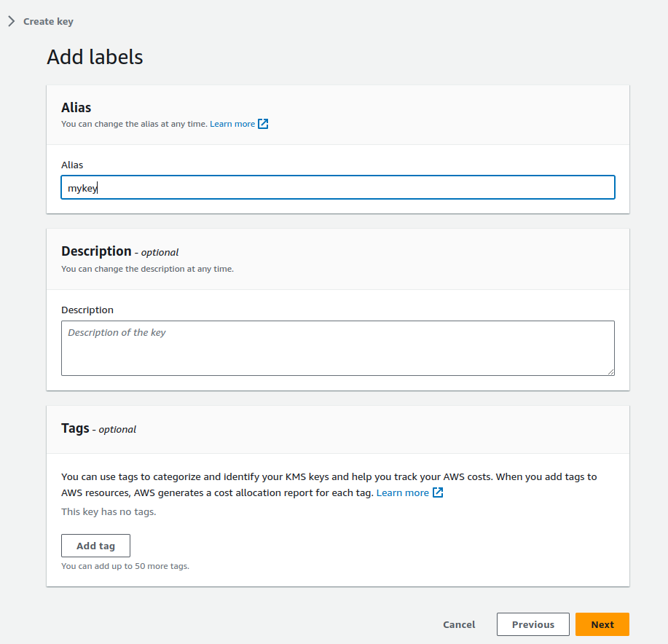Click the Add labels page title

click(x=95, y=57)
